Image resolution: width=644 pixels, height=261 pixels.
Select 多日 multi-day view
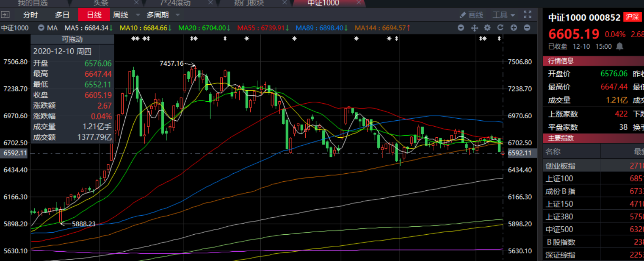pos(62,15)
